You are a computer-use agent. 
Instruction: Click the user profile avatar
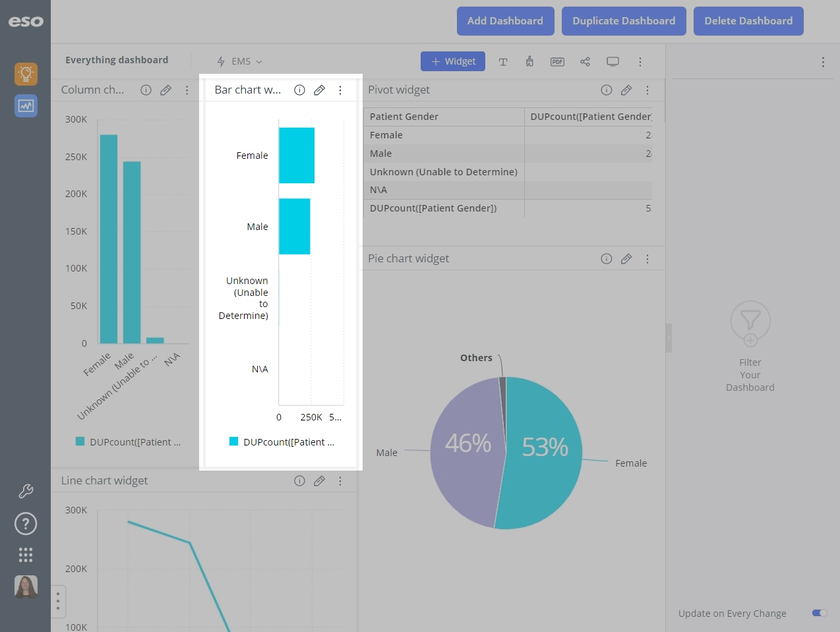(26, 587)
